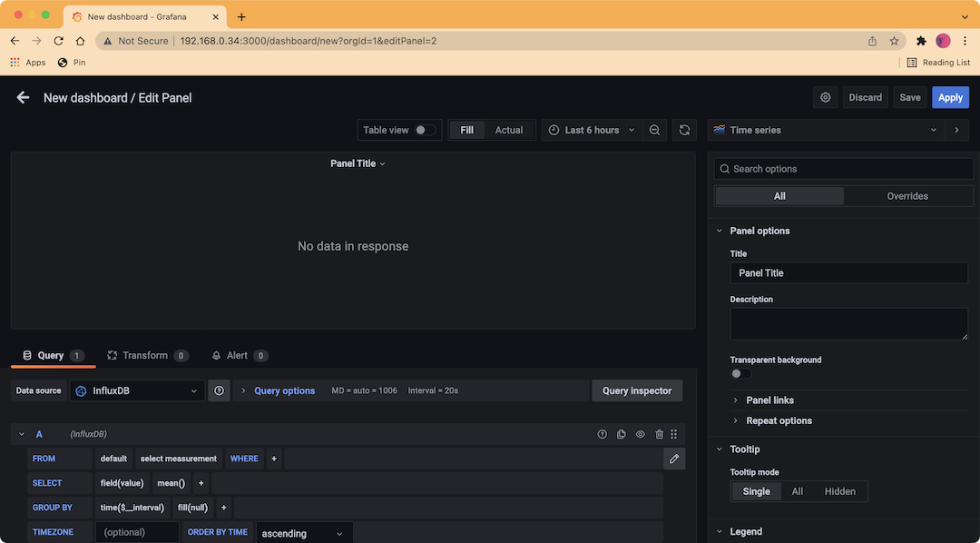
Task: Enable Transparent background switch
Action: tap(740, 373)
